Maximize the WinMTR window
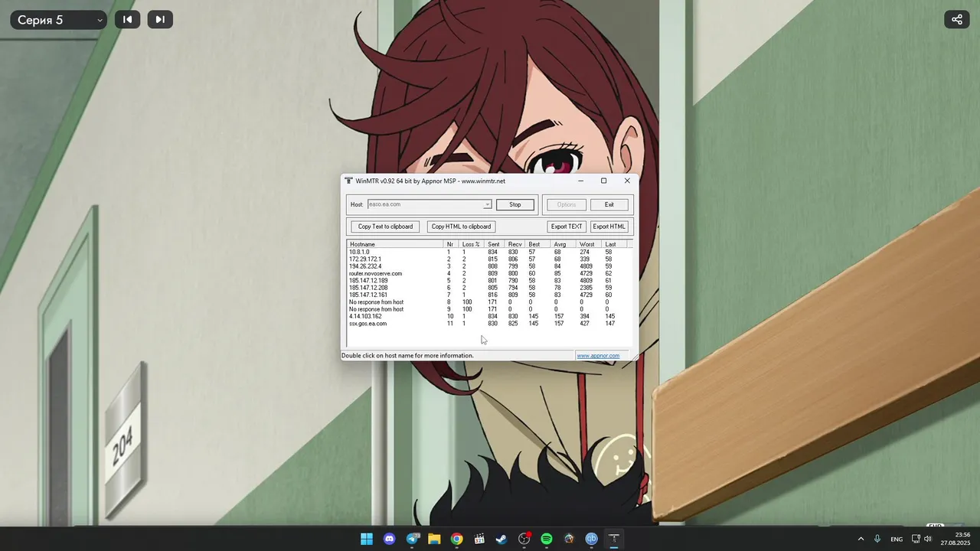980x551 pixels. pos(603,181)
